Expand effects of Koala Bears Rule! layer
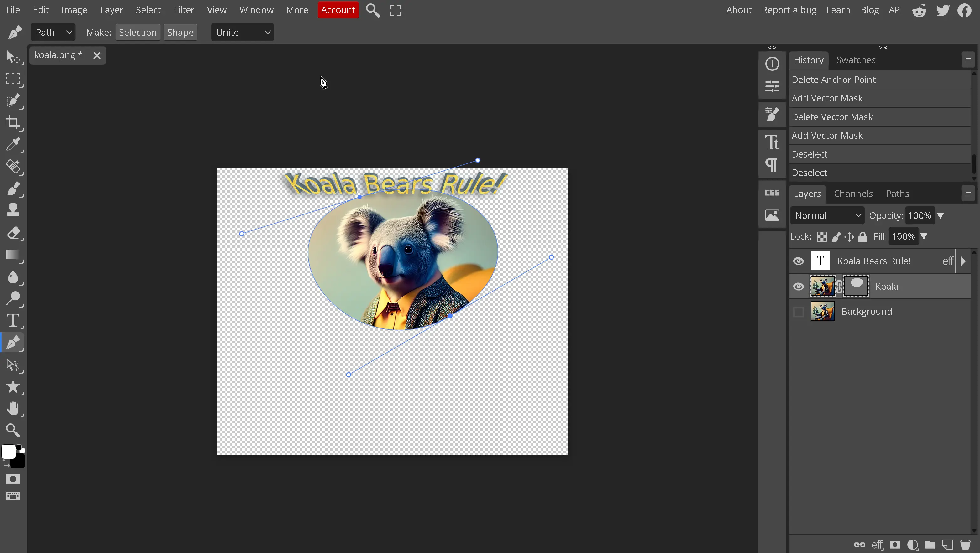Viewport: 980px width, 553px height. (x=963, y=261)
